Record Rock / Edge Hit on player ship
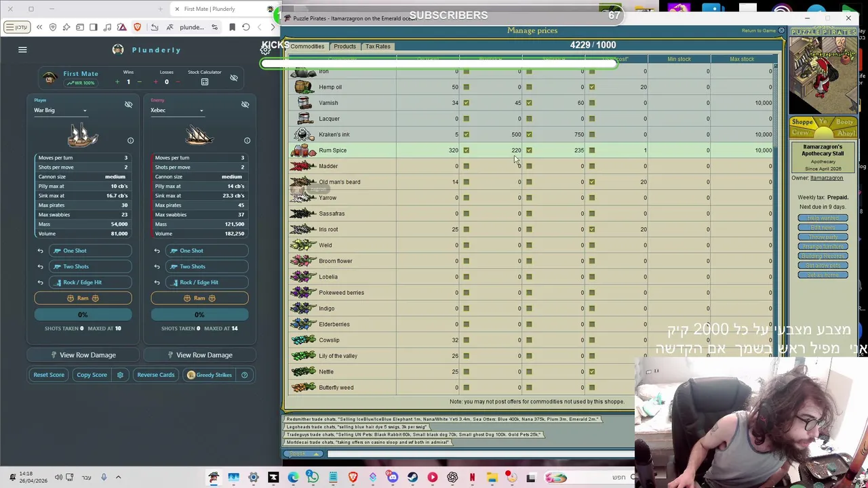This screenshot has height=488, width=868. pyautogui.click(x=90, y=282)
